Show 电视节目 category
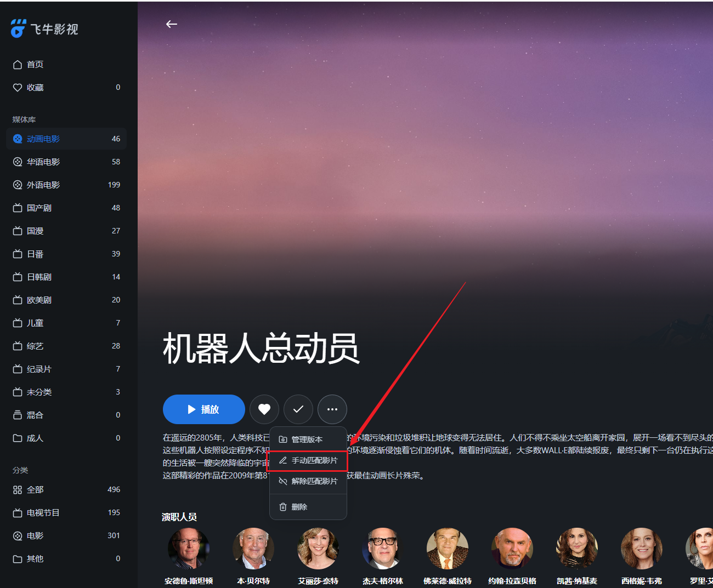The height and width of the screenshot is (588, 713). point(66,513)
